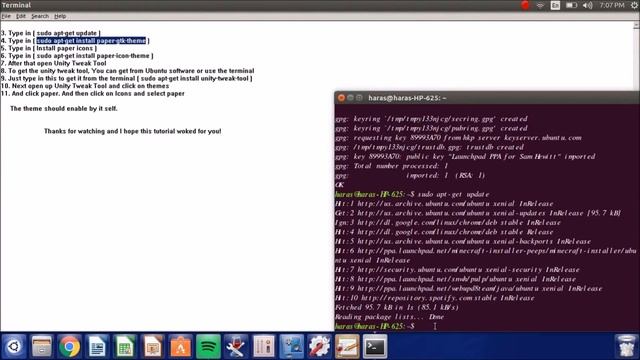The width and height of the screenshot is (640, 360).
Task: Open the File menu
Action: tap(6, 16)
